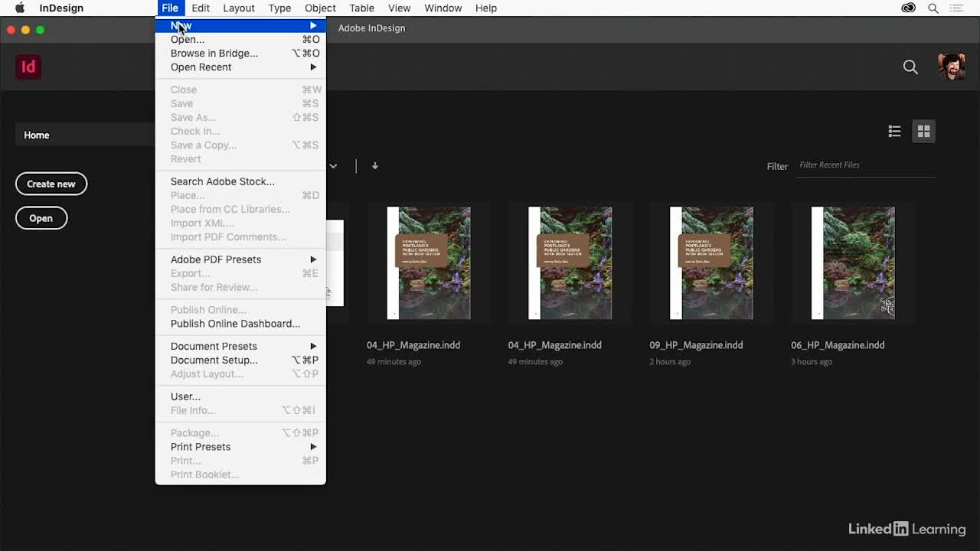Click the 06_HP_Magazine.indd file name
Image resolution: width=980 pixels, height=551 pixels.
pyautogui.click(x=838, y=345)
